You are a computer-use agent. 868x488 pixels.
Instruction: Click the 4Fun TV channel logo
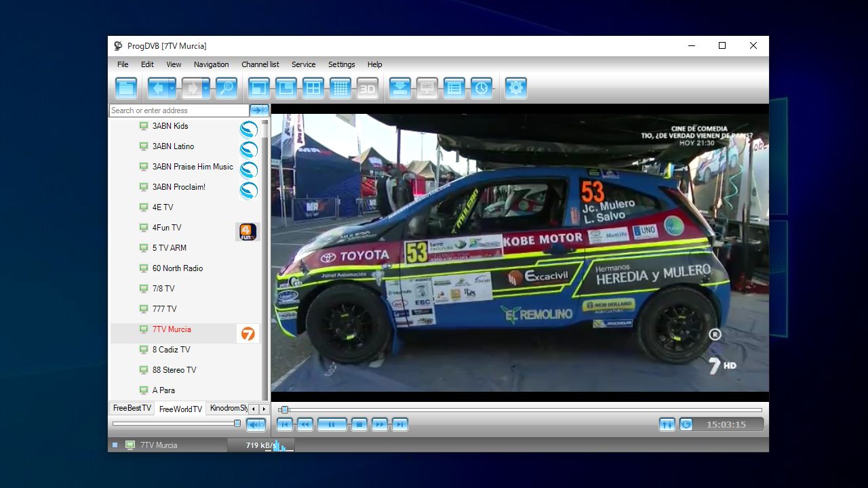click(247, 232)
